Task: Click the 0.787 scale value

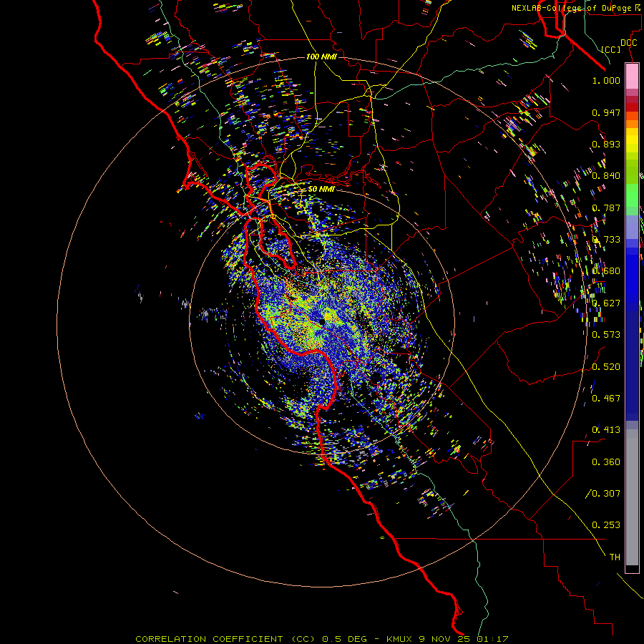Action: coord(606,208)
